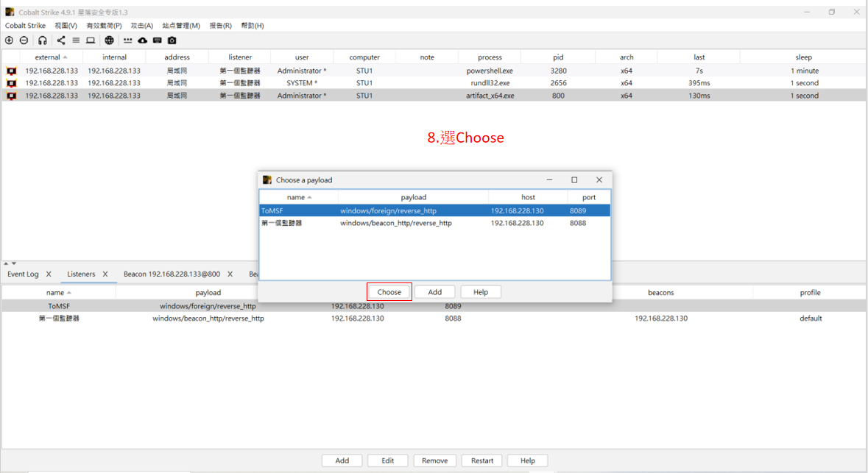Image resolution: width=868 pixels, height=473 pixels.
Task: Sort dialog list by the port column
Action: click(x=588, y=197)
